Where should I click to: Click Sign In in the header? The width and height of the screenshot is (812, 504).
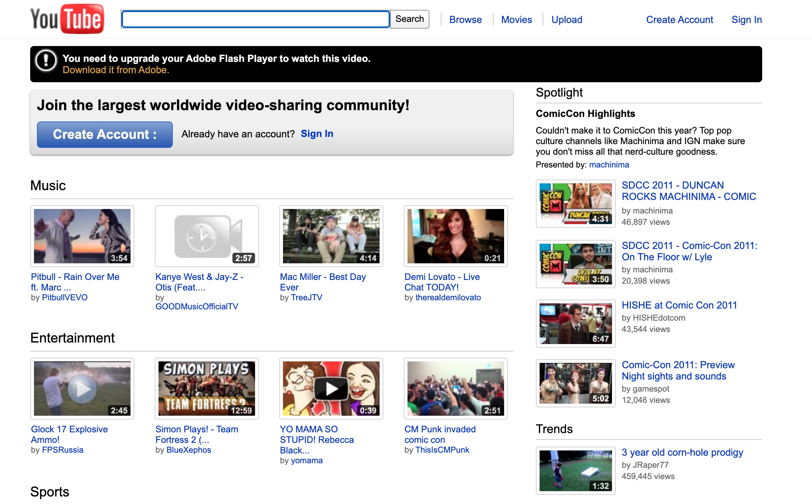[x=746, y=20]
